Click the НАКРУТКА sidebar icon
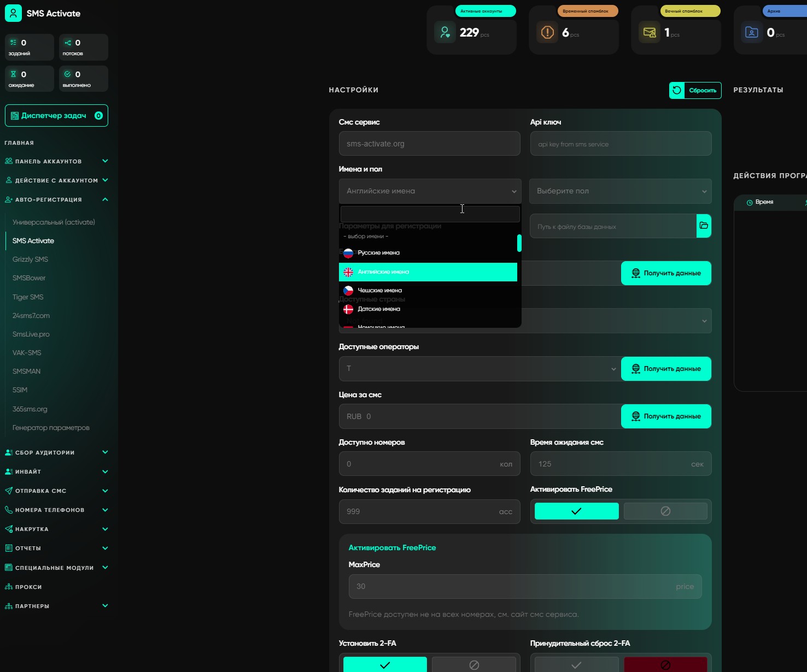Viewport: 807px width, 672px height. (x=8, y=529)
